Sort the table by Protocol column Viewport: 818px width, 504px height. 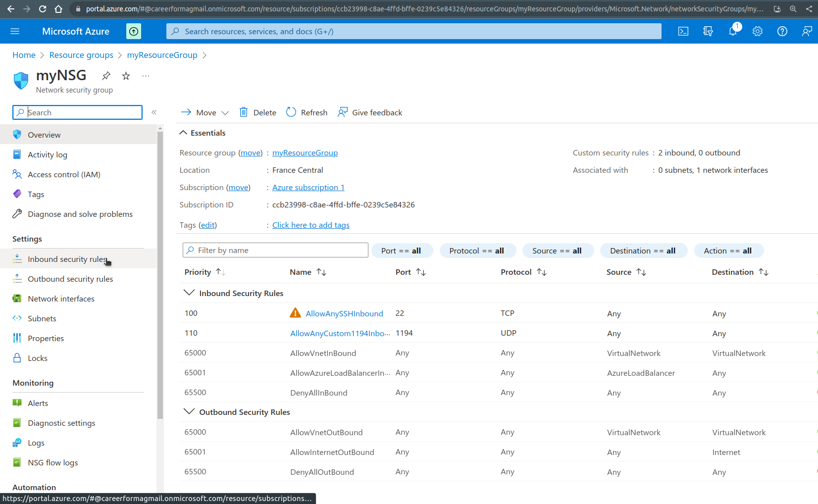tap(542, 272)
